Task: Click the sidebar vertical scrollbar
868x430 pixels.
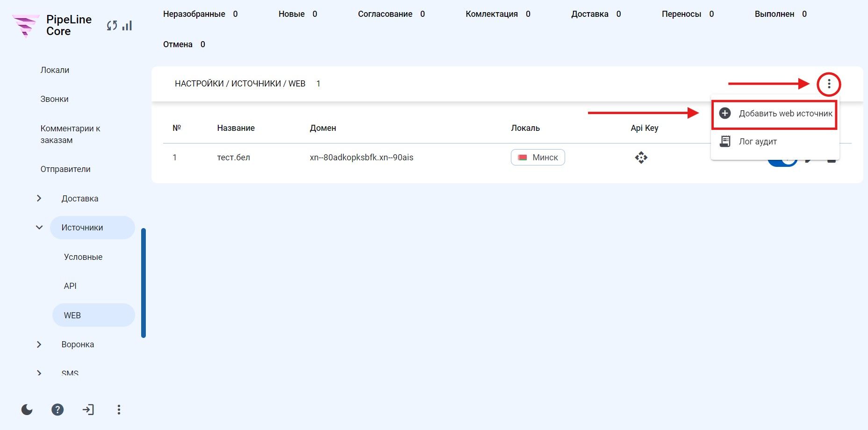Action: click(143, 283)
